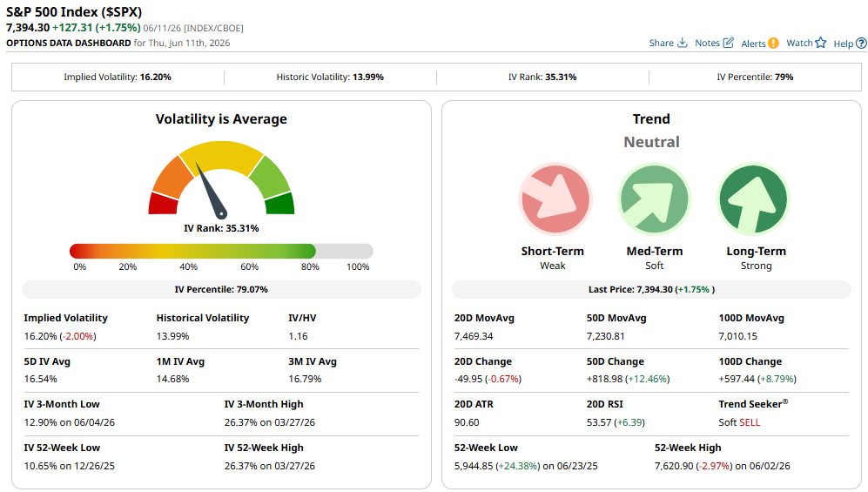Click the 3M IV Avg value 16.79%
Screen dimensions: 868x492
click(x=305, y=379)
